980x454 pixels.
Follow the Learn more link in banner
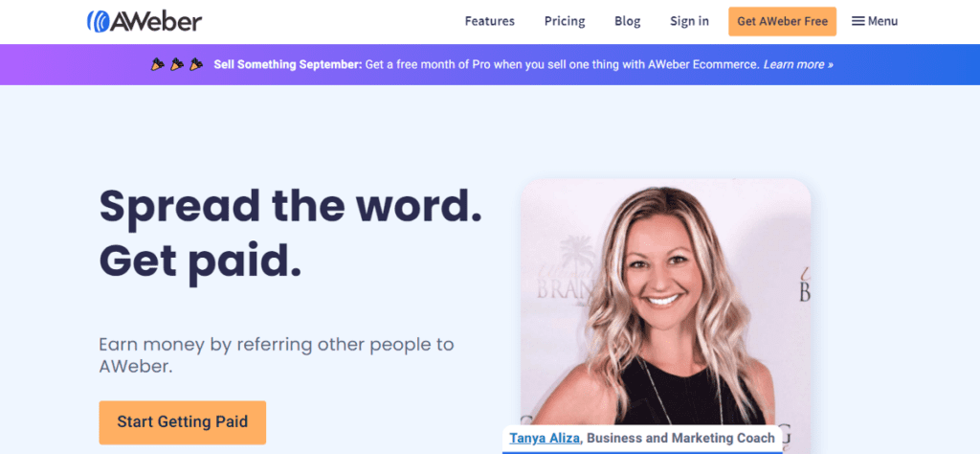pos(798,64)
